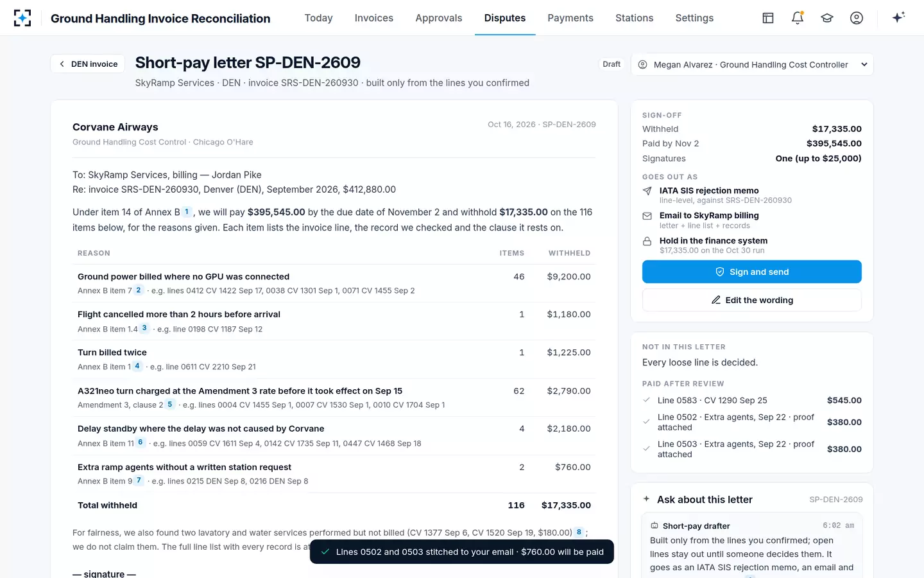Click the graduation cap help icon
Viewport: 924px width, 578px height.
tap(827, 18)
